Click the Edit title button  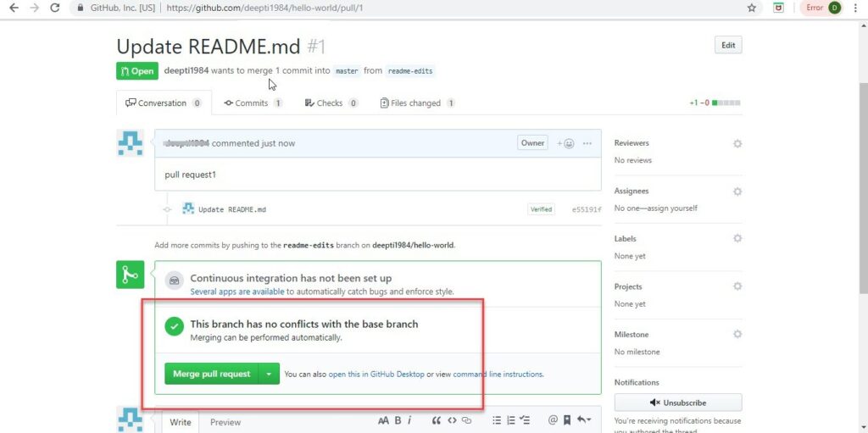pos(728,46)
